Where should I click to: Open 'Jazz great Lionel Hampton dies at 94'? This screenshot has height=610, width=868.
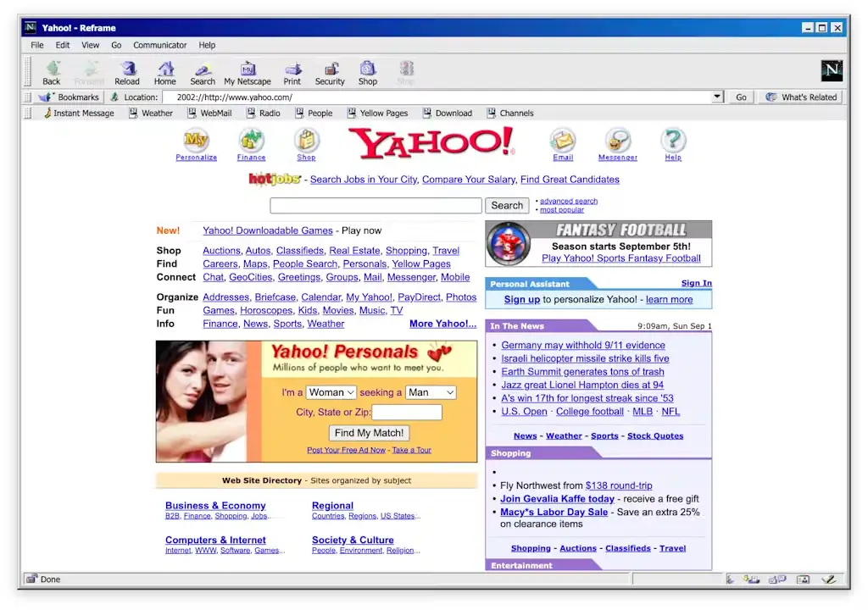coord(582,385)
